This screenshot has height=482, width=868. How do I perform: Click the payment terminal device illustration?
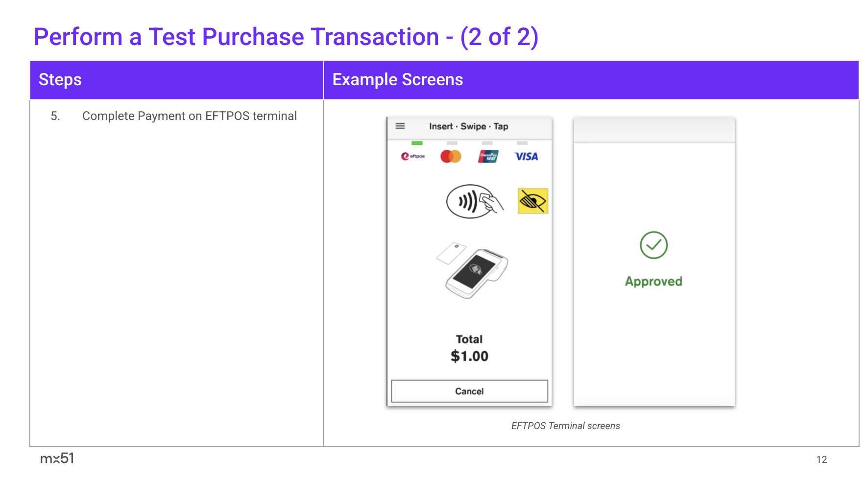[473, 271]
